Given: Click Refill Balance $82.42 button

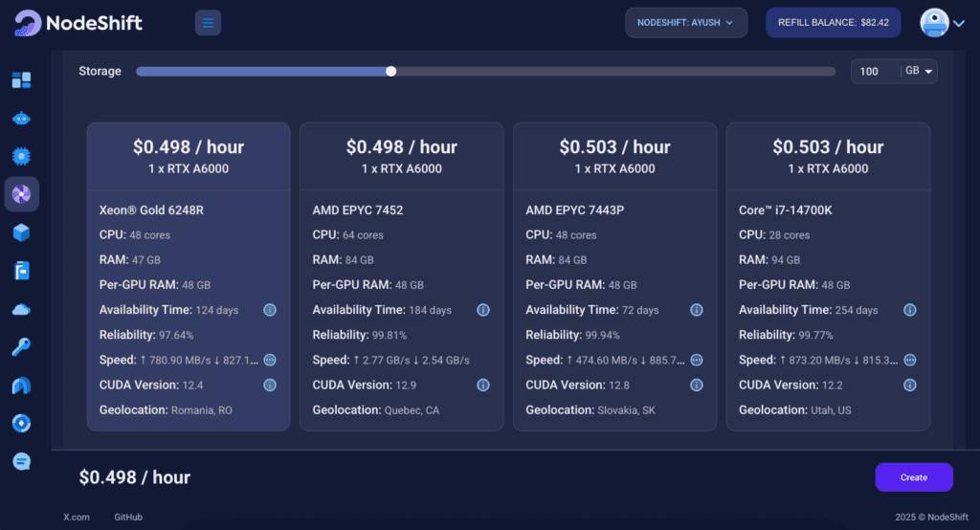Looking at the screenshot, I should [x=833, y=22].
